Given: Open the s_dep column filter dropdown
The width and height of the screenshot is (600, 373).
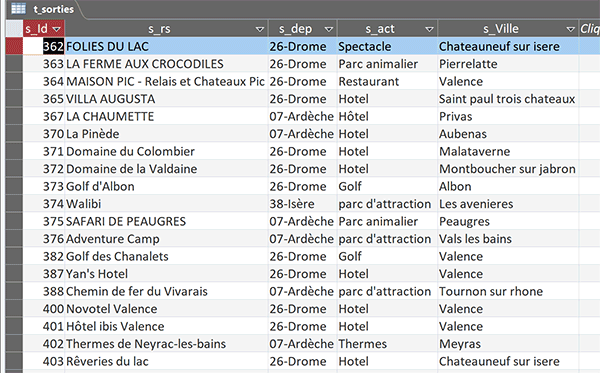Looking at the screenshot, I should (x=329, y=29).
